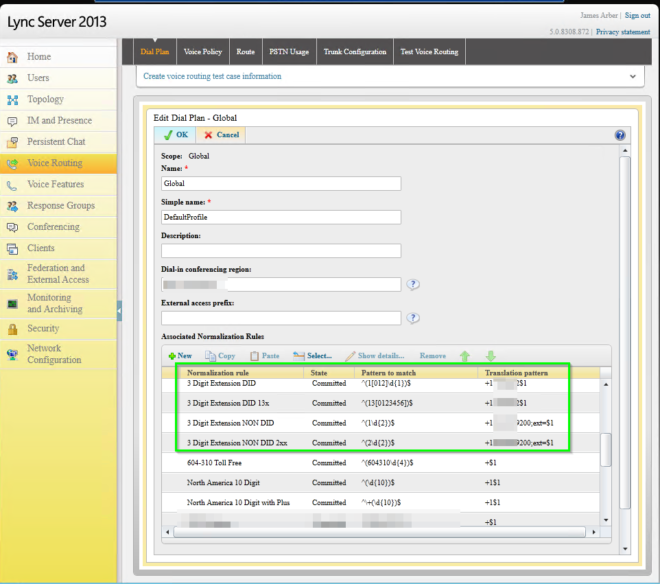Select the Persistent Chat icon
The width and height of the screenshot is (660, 584).
click(12, 142)
